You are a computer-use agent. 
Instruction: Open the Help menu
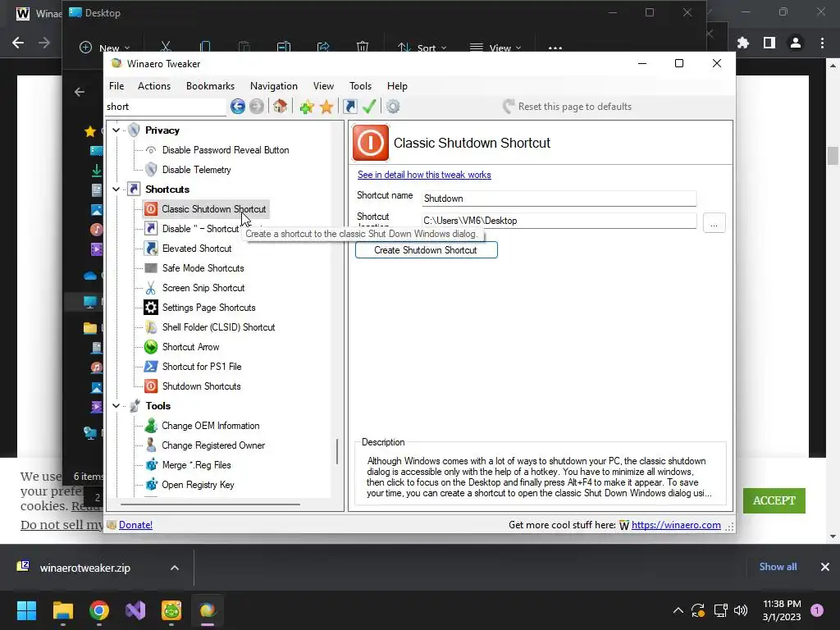pyautogui.click(x=398, y=85)
